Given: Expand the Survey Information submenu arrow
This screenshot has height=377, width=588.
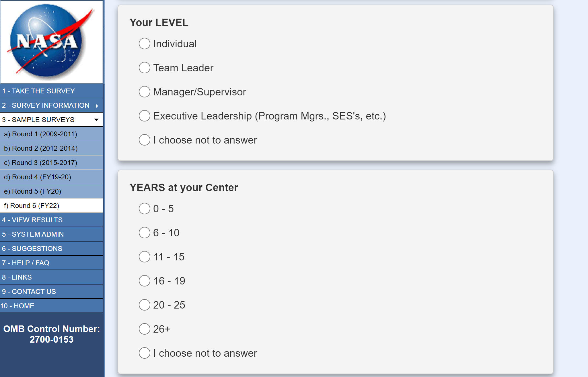Looking at the screenshot, I should tap(97, 106).
